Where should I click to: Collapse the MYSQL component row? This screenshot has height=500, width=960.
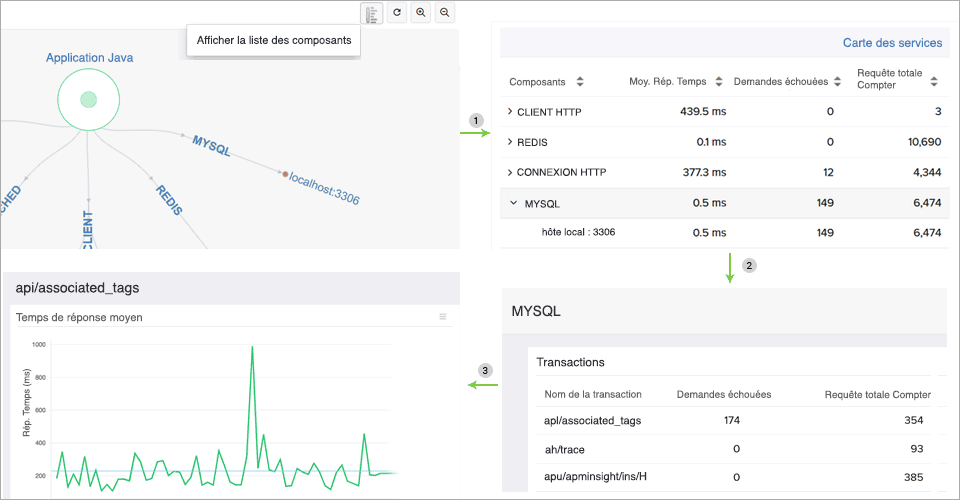tap(513, 203)
